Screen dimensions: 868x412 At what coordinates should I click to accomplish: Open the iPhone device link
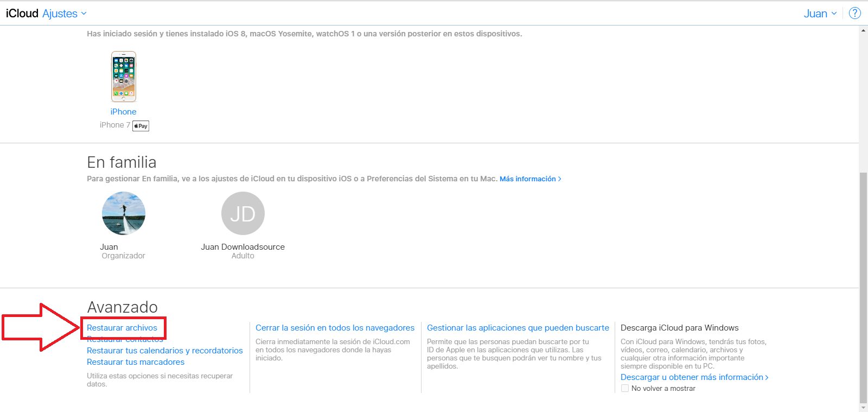(124, 112)
